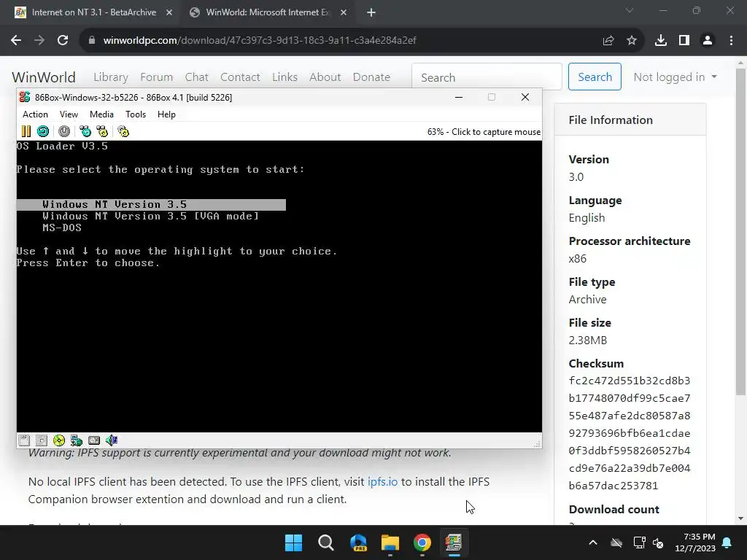
Task: Click the page vertical scrollbar thumb
Action: (741, 231)
